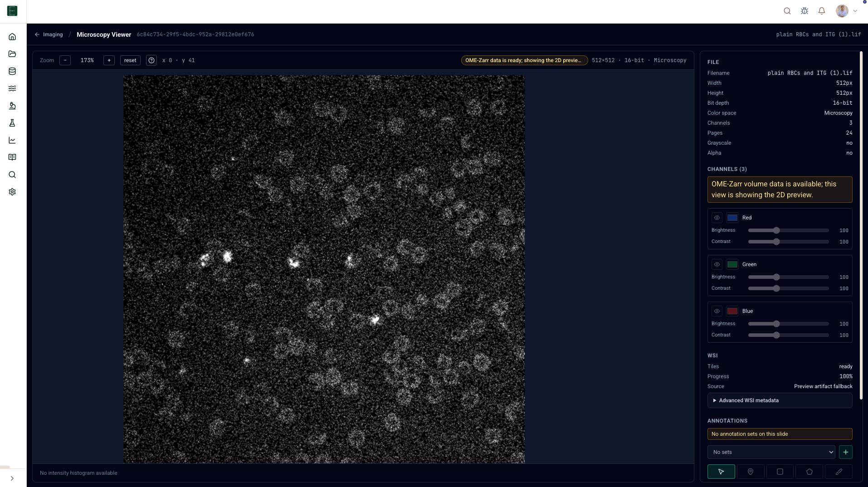Select the rectangle annotation tool
This screenshot has width=868, height=487.
780,472
